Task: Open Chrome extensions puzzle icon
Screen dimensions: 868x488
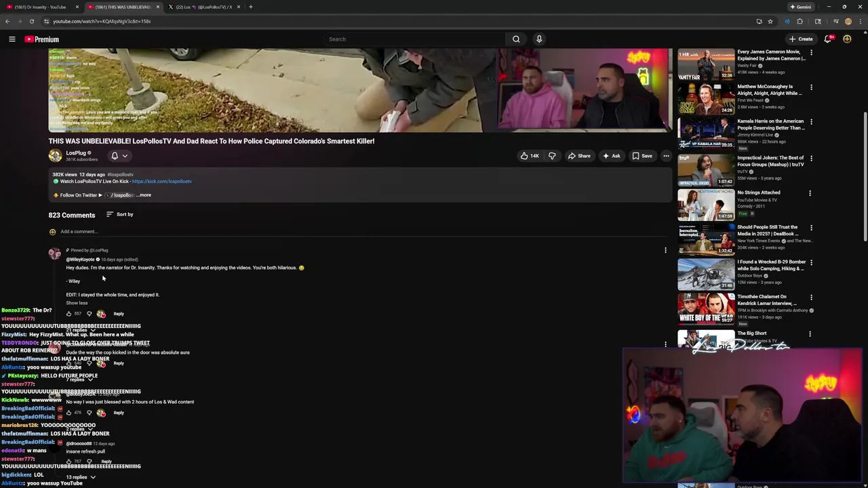Action: pyautogui.click(x=800, y=21)
